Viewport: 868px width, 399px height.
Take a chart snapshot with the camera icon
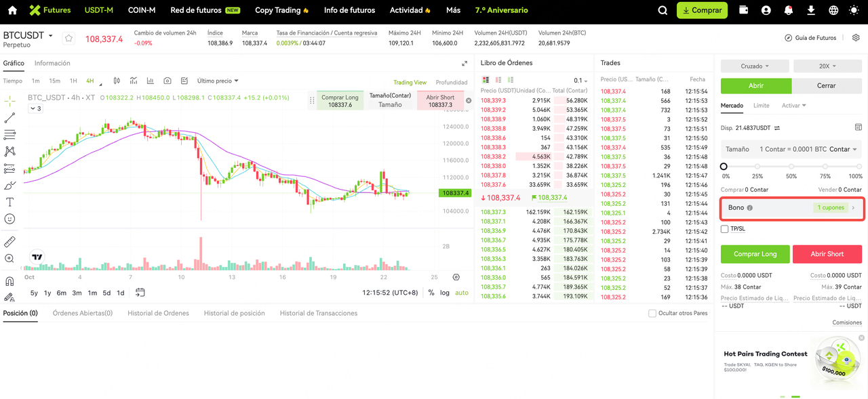[167, 81]
